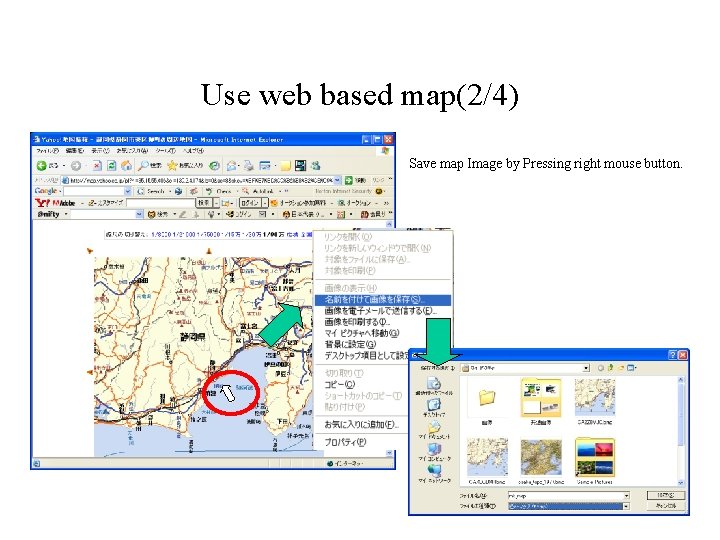Select My Network in the save dialog sidebar
720x540 pixels.
point(434,473)
